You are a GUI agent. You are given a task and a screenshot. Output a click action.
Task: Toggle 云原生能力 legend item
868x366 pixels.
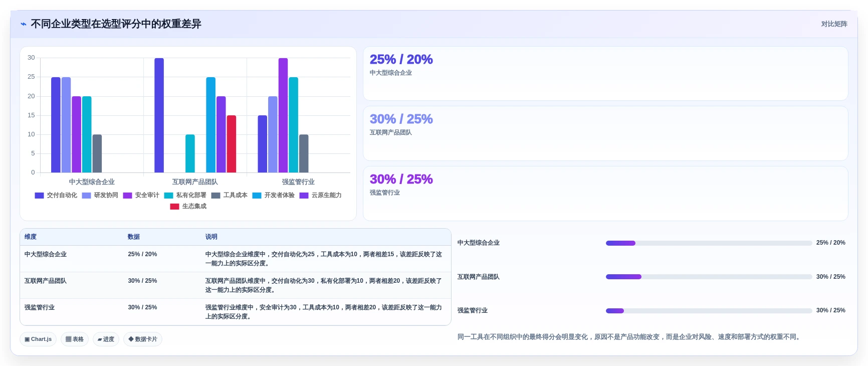[x=320, y=196]
